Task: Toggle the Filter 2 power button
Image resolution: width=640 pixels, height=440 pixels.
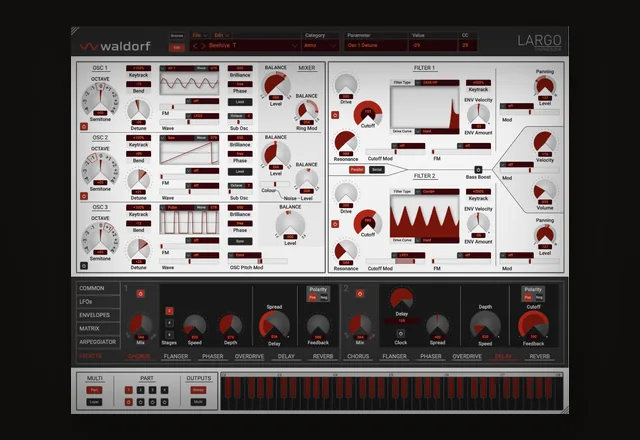Action: click(x=335, y=224)
